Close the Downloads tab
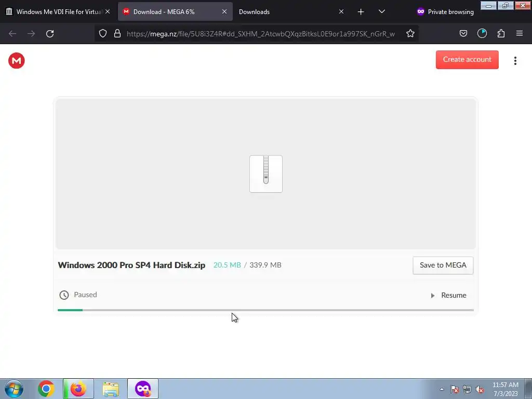Screen dimensions: 532x399 pyautogui.click(x=341, y=11)
